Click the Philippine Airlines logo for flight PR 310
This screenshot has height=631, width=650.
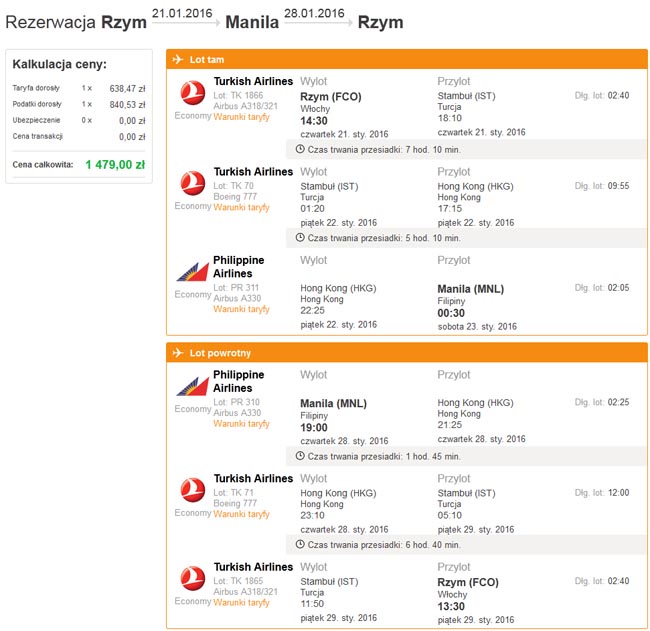click(192, 386)
